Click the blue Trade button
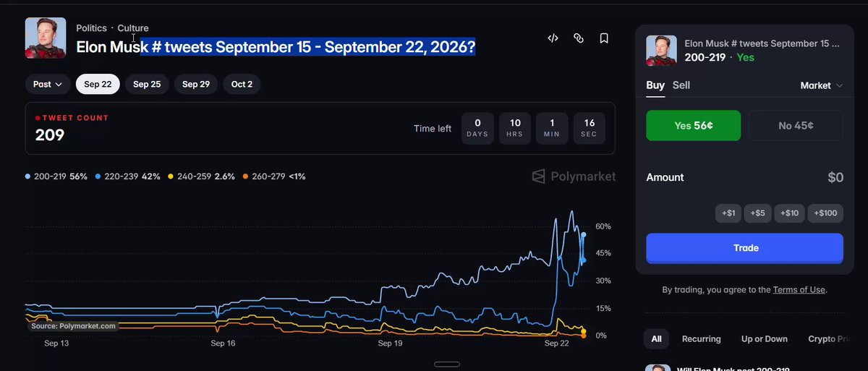868x371 pixels. pos(744,247)
